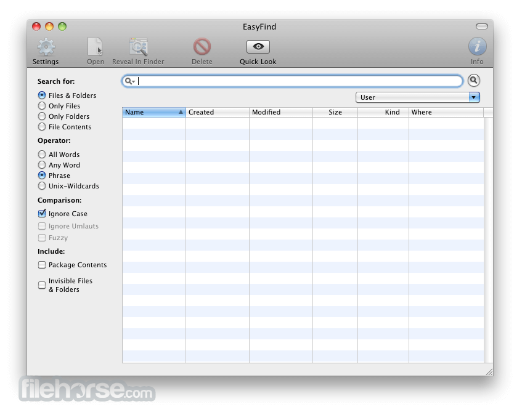Zoom the window with green button
The height and width of the screenshot is (420, 530).
pyautogui.click(x=62, y=26)
